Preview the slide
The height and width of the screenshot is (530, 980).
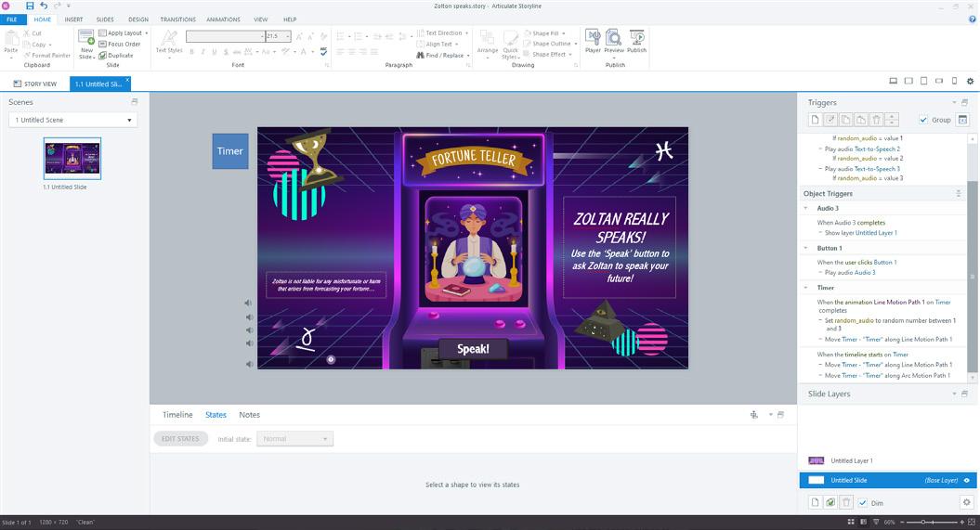tap(614, 41)
